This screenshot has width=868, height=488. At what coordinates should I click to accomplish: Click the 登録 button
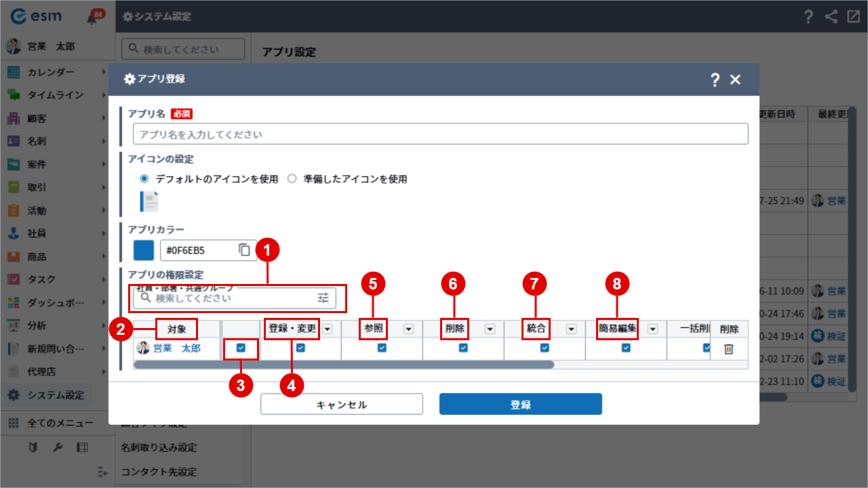click(520, 405)
